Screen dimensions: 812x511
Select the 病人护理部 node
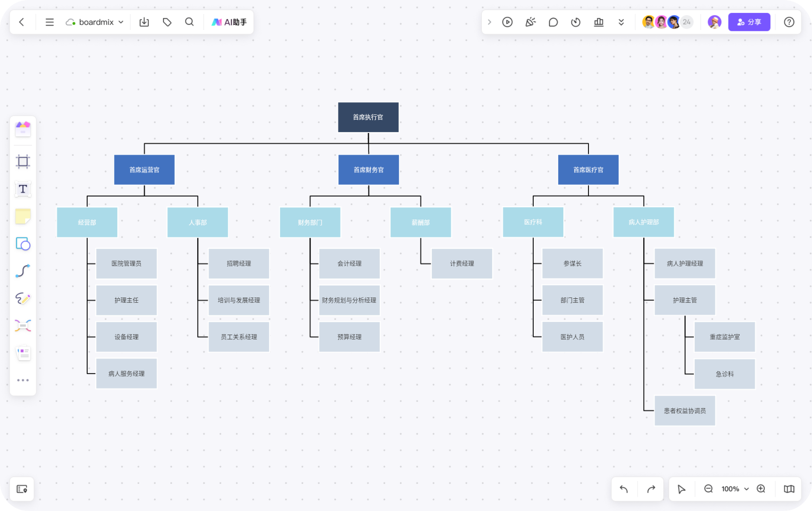(x=644, y=222)
